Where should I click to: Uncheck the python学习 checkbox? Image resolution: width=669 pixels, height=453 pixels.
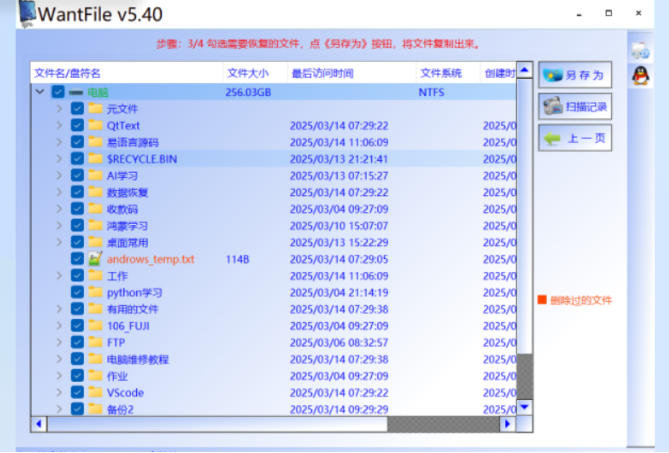point(77,292)
